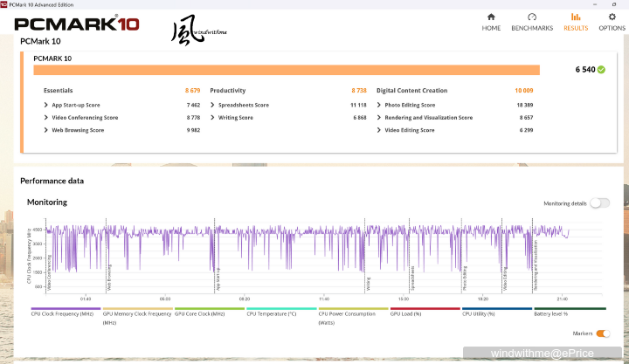Click the Writing marker on the chart
The width and height of the screenshot is (629, 364).
tap(368, 283)
